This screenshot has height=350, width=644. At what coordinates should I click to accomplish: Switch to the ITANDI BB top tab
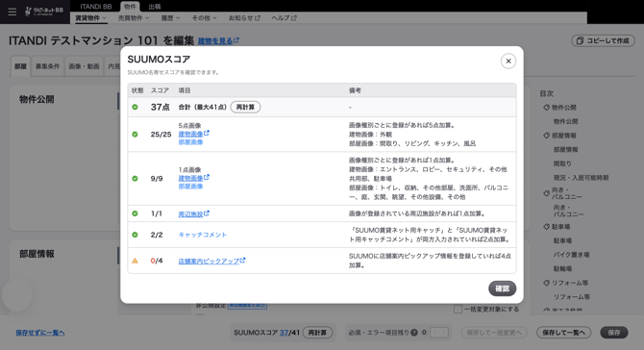click(x=96, y=7)
